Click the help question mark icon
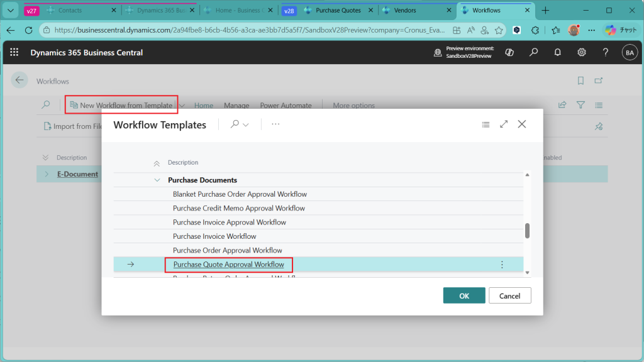Viewport: 644px width, 362px height. pos(606,53)
